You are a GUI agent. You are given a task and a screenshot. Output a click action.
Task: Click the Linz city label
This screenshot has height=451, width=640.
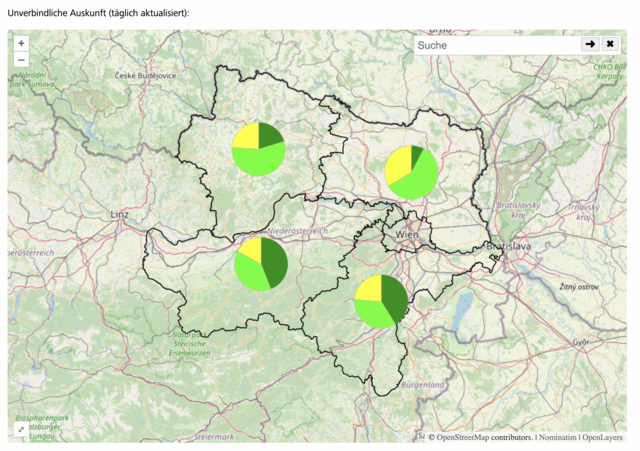(x=121, y=215)
